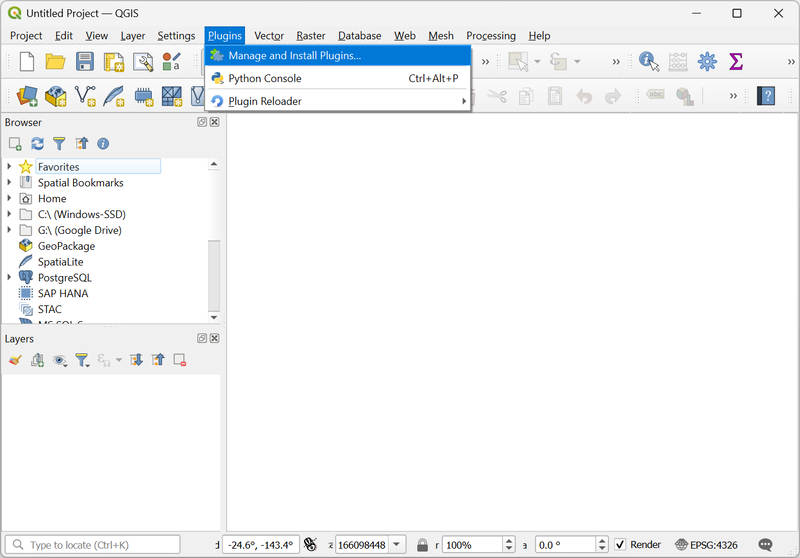Click the Browser panel vertical scrollbar
This screenshot has width=800, height=558.
pos(214,275)
